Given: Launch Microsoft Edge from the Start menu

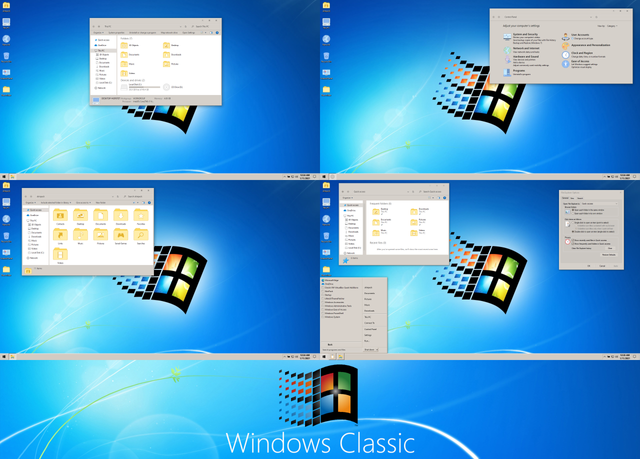Looking at the screenshot, I should point(330,280).
